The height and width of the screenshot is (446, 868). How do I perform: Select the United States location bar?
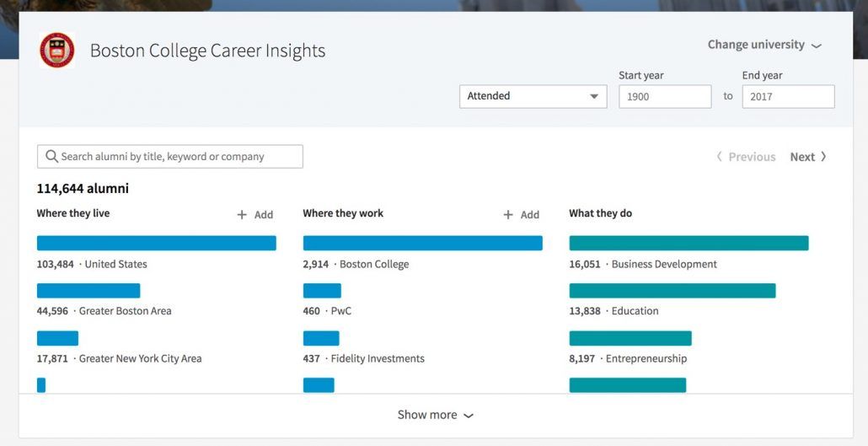tap(157, 243)
